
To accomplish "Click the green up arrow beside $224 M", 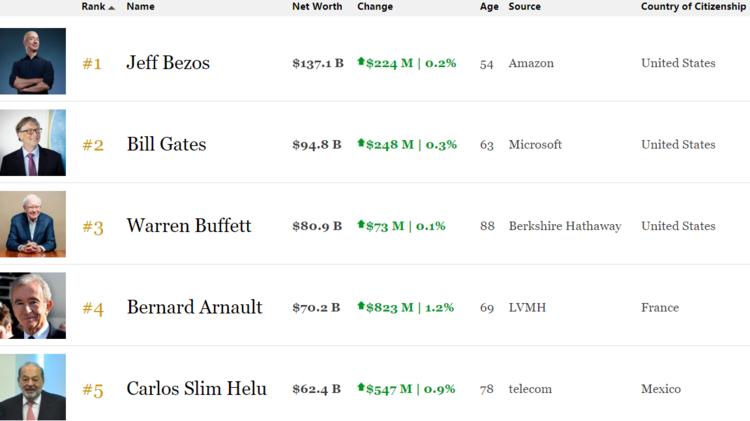I will pyautogui.click(x=361, y=61).
